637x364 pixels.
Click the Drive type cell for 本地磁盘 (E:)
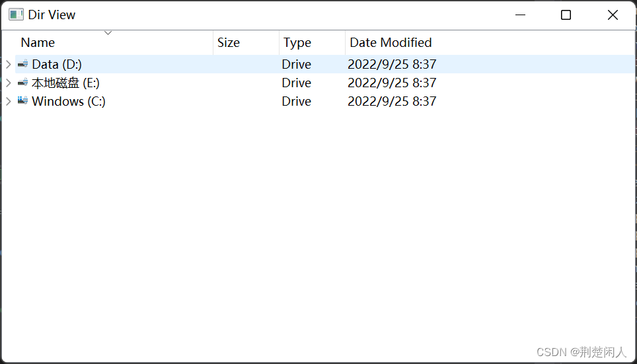point(297,83)
